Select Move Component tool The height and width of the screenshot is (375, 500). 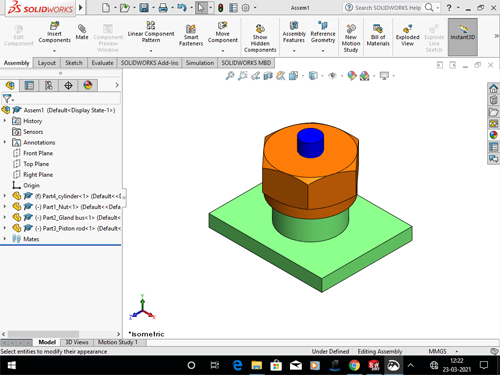(223, 33)
